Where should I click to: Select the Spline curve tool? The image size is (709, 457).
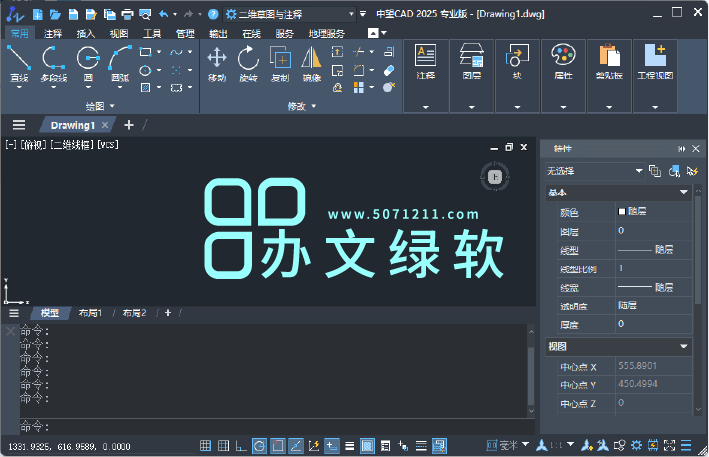pos(176,52)
